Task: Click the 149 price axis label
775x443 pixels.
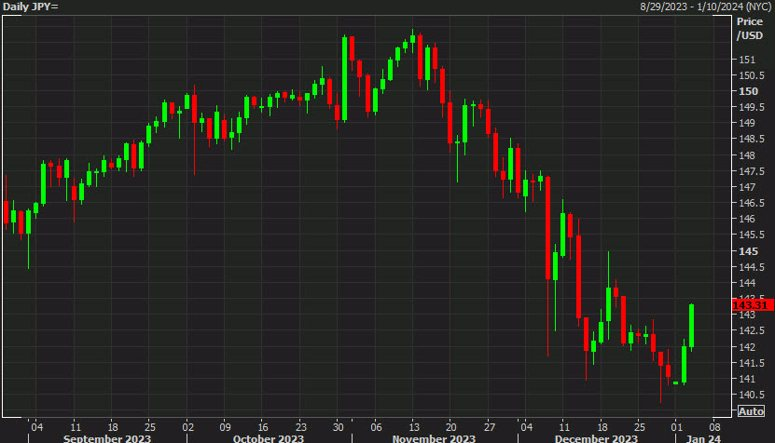Action: [747, 123]
